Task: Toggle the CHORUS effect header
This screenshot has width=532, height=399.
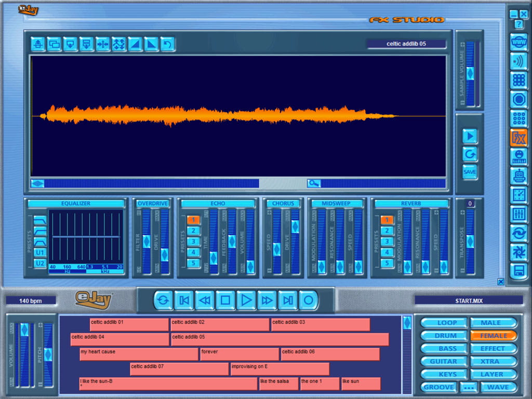Action: (283, 204)
